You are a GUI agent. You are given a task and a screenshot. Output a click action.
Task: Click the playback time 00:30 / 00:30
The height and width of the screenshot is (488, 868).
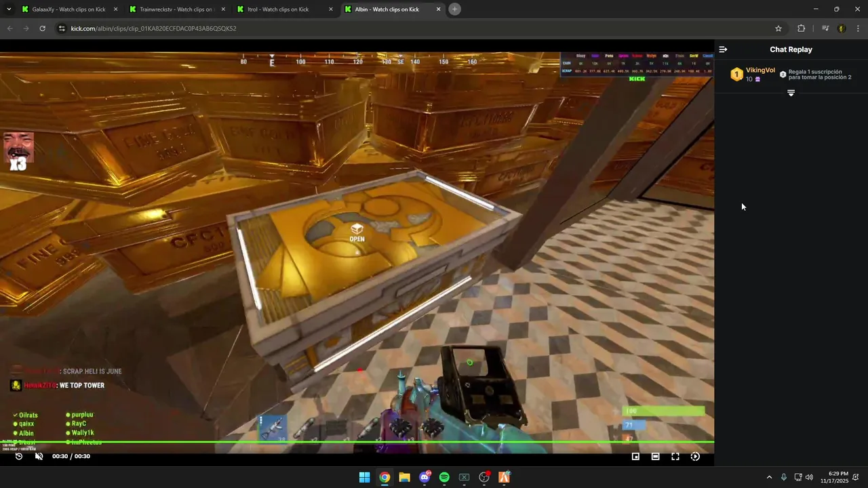[71, 456]
